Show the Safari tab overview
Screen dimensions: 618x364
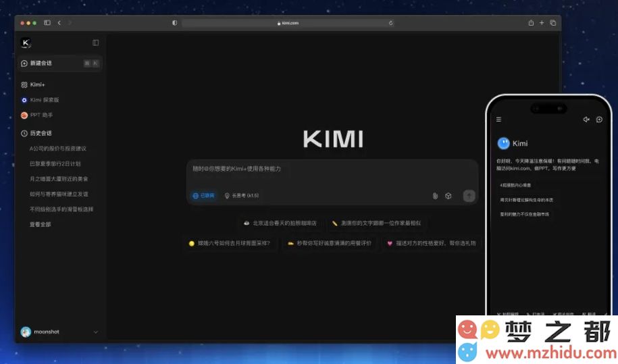(553, 23)
